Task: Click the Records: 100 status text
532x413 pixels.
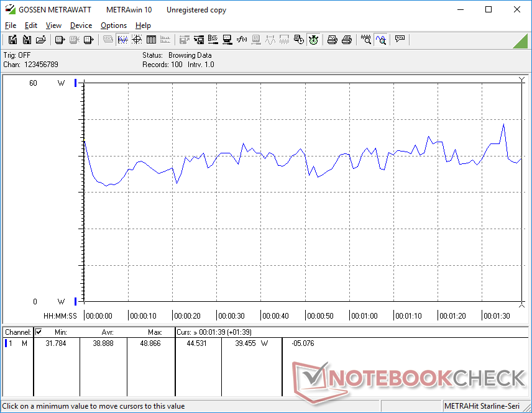Action: coord(162,65)
